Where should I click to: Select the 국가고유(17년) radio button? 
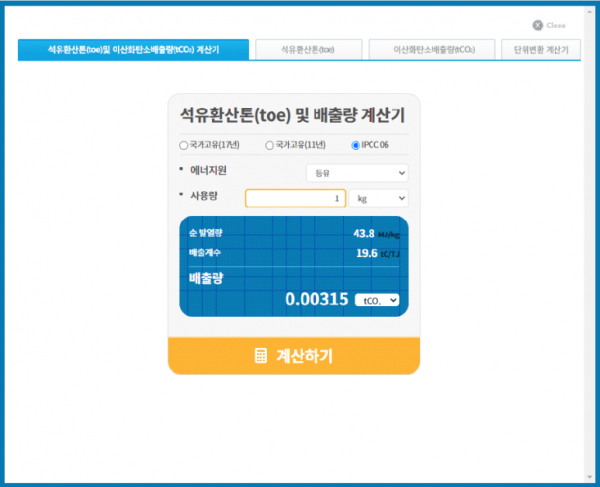click(x=183, y=146)
